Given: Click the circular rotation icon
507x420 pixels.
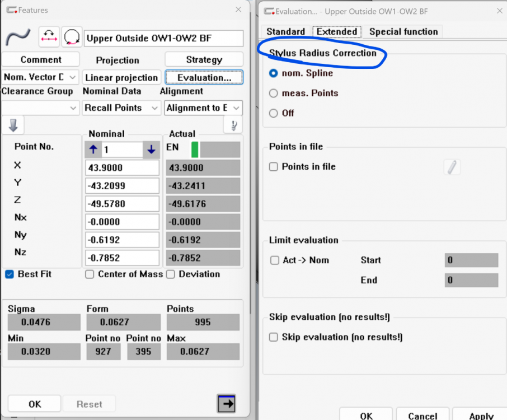Looking at the screenshot, I should (x=72, y=37).
